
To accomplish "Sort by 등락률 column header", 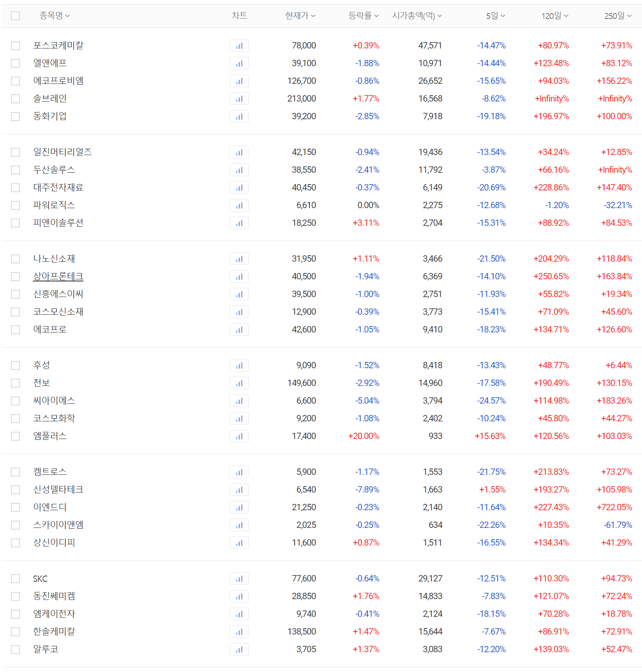I will pos(364,16).
